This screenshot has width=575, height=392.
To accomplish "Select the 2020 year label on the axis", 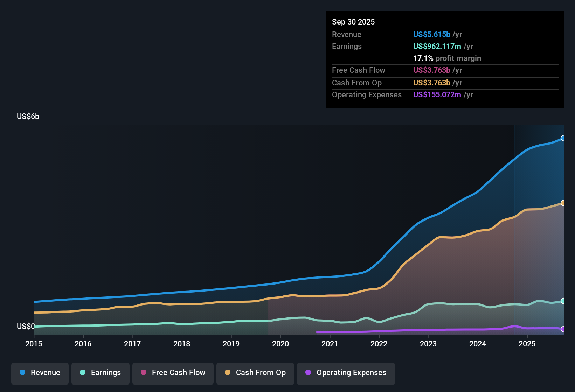I will click(280, 344).
